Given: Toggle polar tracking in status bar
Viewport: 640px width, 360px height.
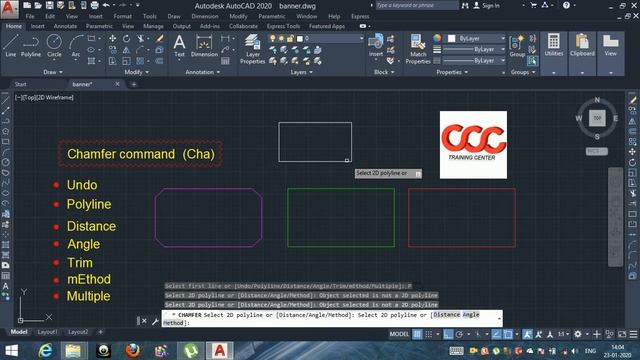Looking at the screenshot, I should click(459, 334).
